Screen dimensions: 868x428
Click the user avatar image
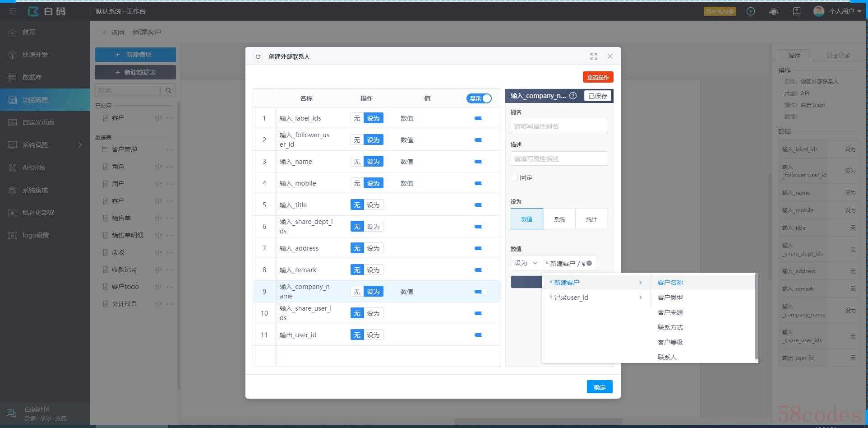(819, 11)
